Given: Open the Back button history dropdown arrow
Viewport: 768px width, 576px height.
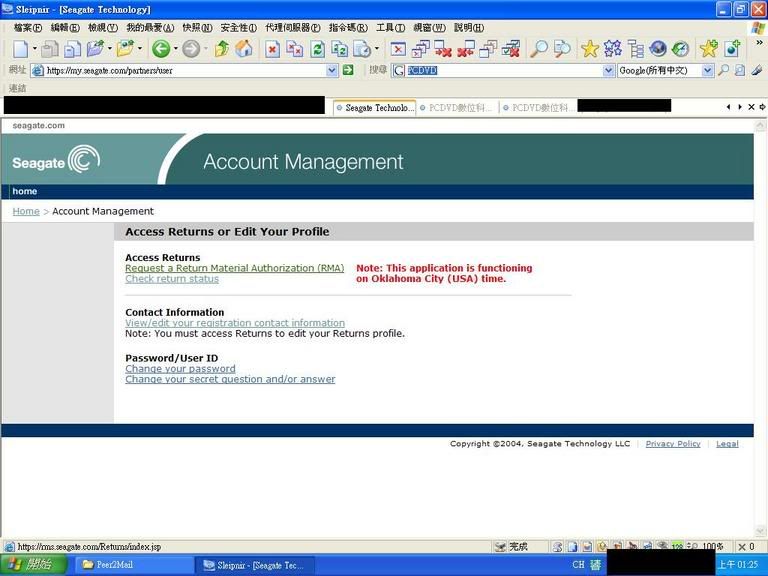Looking at the screenshot, I should [x=175, y=49].
